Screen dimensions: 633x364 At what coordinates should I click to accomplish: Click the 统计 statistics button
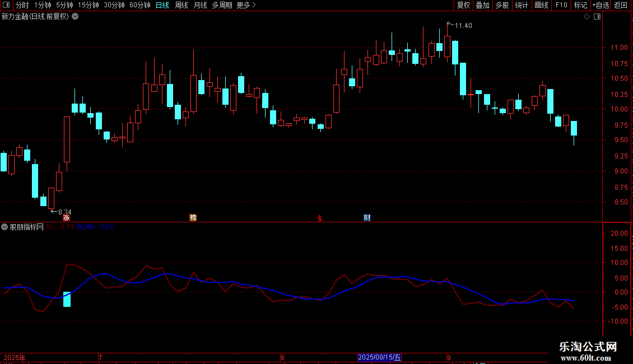(x=522, y=5)
